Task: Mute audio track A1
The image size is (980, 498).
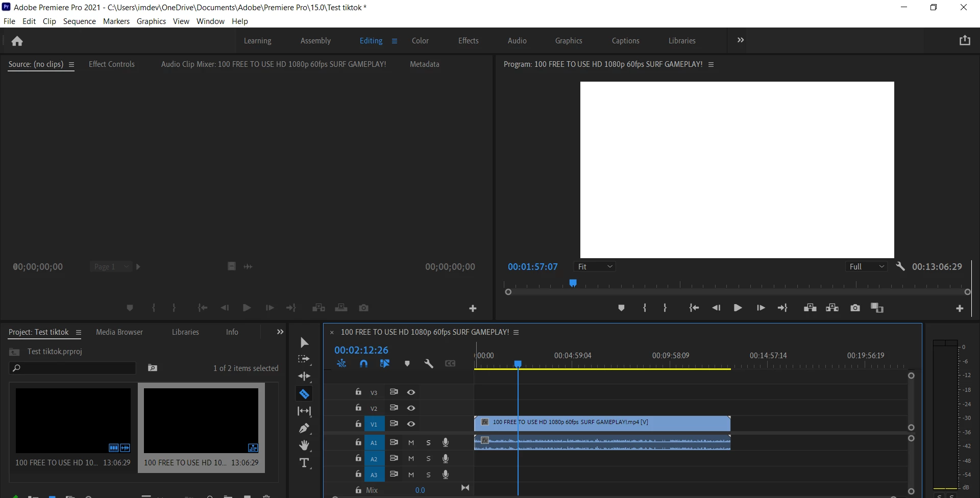Action: [411, 443]
